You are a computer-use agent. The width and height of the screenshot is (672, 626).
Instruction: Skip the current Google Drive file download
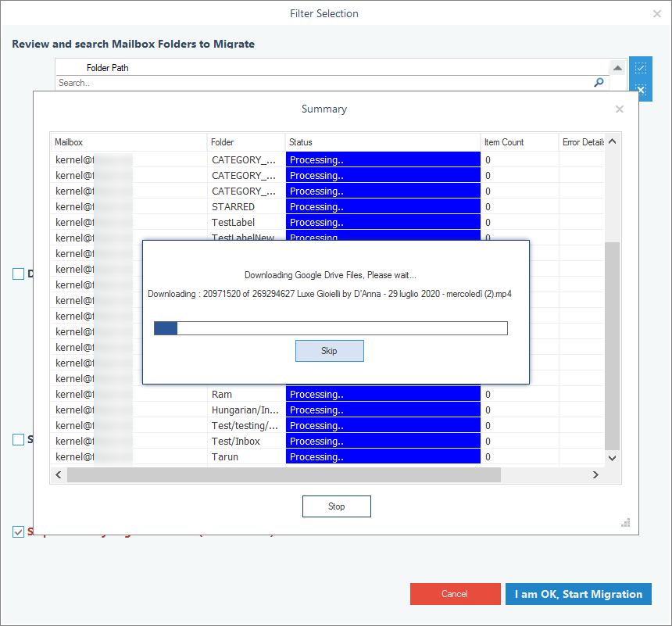click(330, 351)
